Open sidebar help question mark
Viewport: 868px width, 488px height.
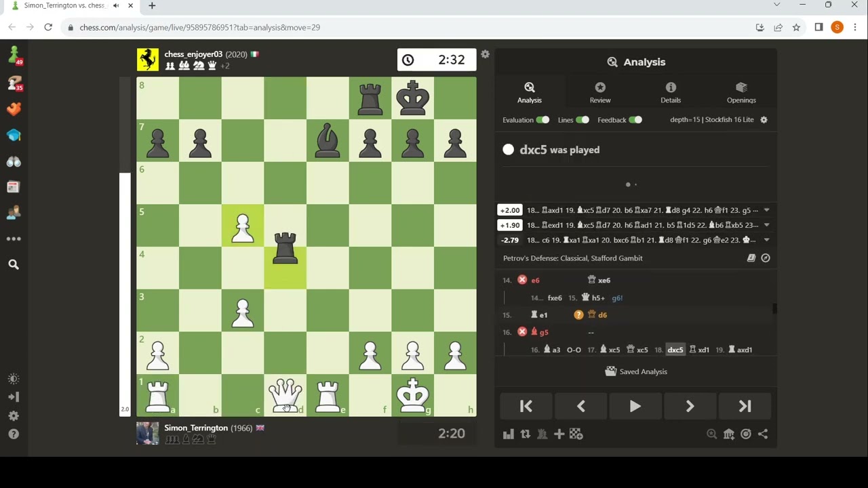click(x=14, y=434)
